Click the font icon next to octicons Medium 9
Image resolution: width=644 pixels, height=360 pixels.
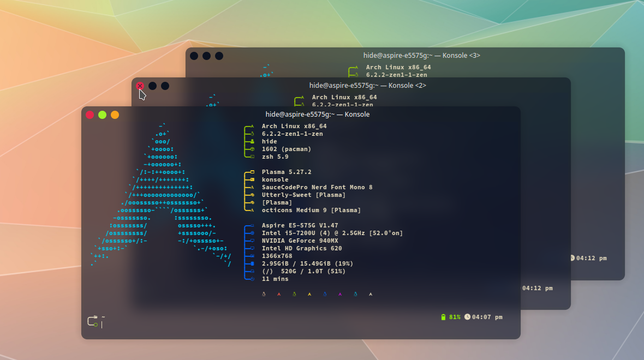(252, 210)
